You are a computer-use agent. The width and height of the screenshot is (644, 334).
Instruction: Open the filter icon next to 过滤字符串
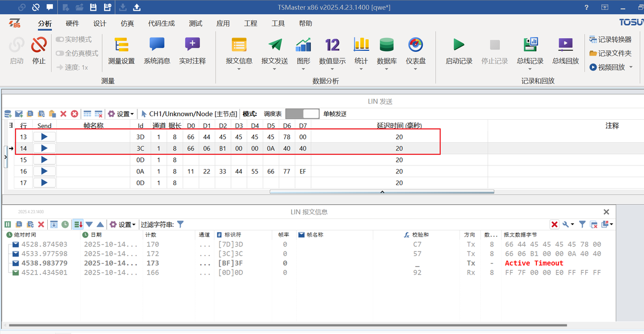point(180,224)
